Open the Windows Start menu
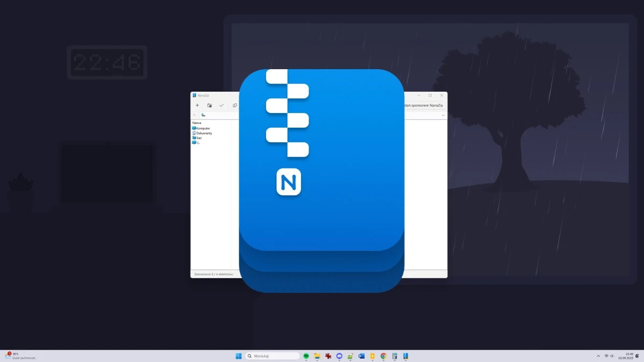 pyautogui.click(x=238, y=356)
